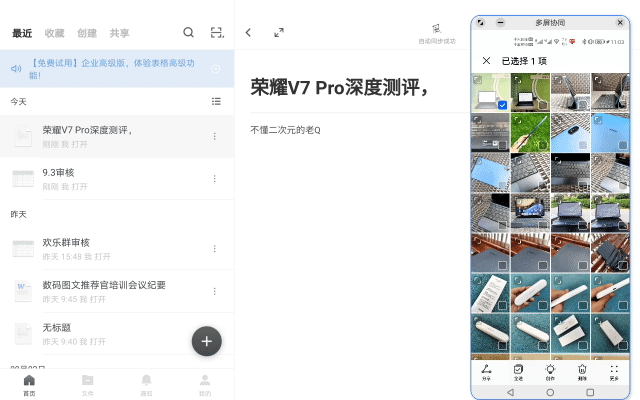Tap the phone's recents navigation square

tap(590, 392)
